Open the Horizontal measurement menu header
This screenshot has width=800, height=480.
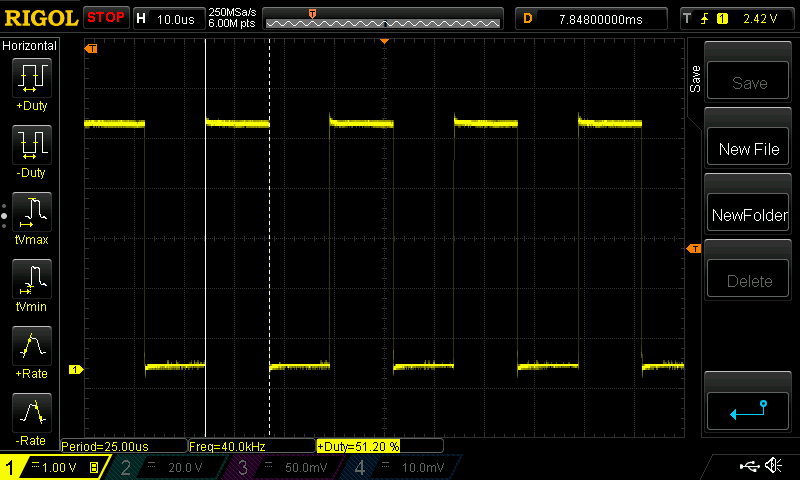(30, 46)
